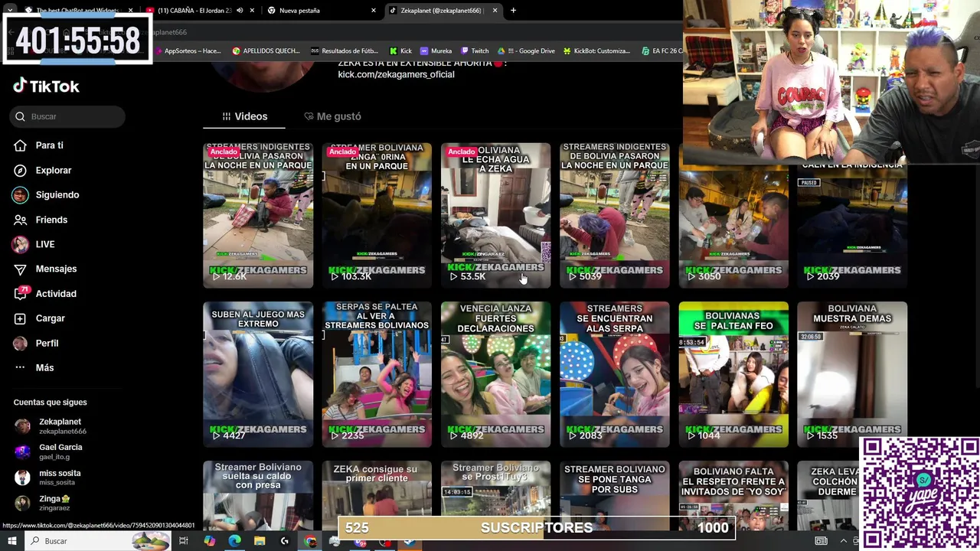This screenshot has height=551, width=980.
Task: Open AppSorteos bookmark
Action: coord(188,51)
